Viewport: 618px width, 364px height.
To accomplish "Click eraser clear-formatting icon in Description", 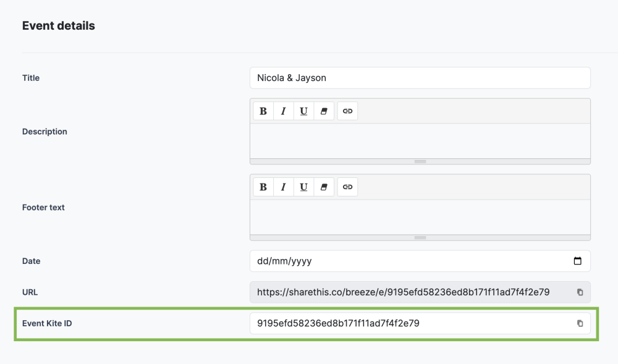I will tap(323, 111).
